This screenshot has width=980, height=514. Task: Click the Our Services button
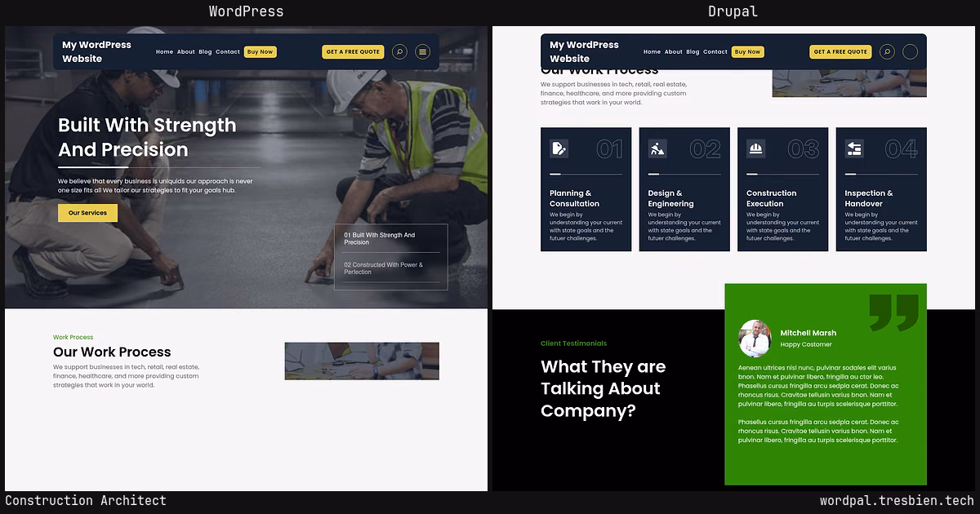[x=87, y=213]
